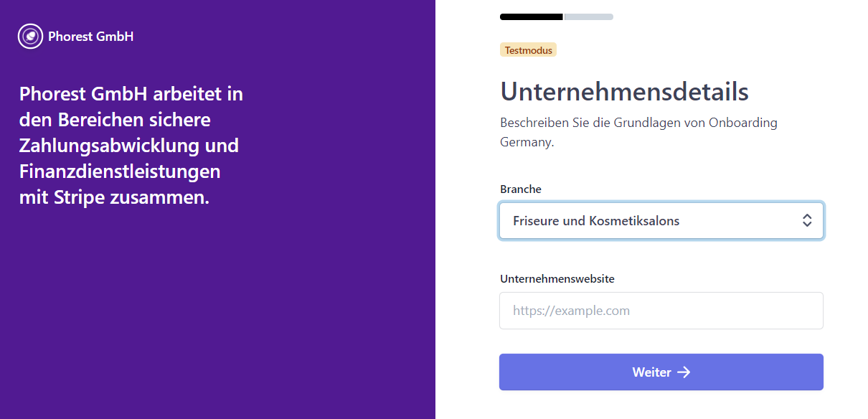Click the gray remaining progress bar segment

coord(589,17)
